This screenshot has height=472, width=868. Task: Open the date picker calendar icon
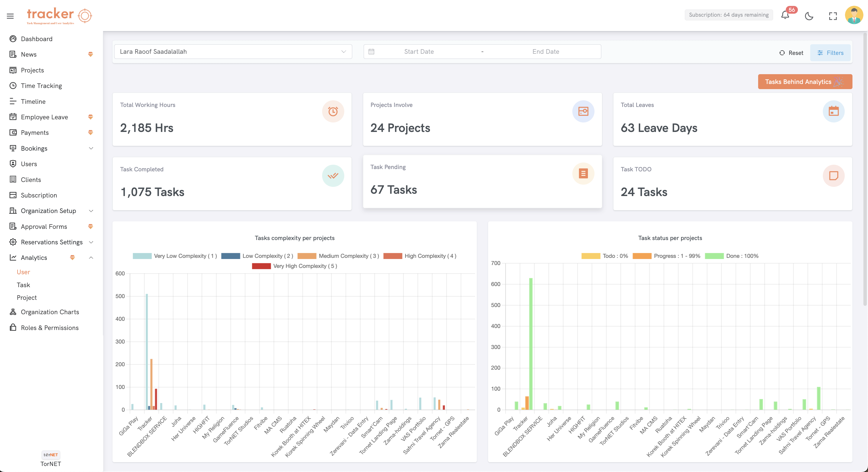(372, 51)
